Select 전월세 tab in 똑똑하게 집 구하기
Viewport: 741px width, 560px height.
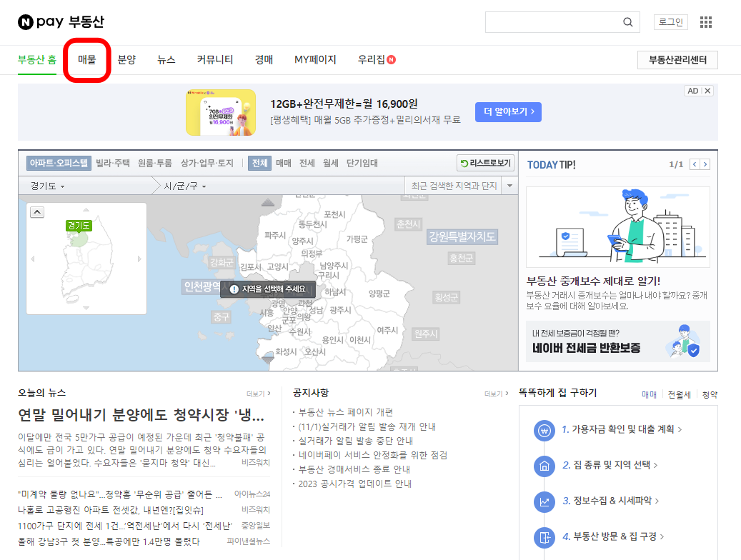[679, 394]
